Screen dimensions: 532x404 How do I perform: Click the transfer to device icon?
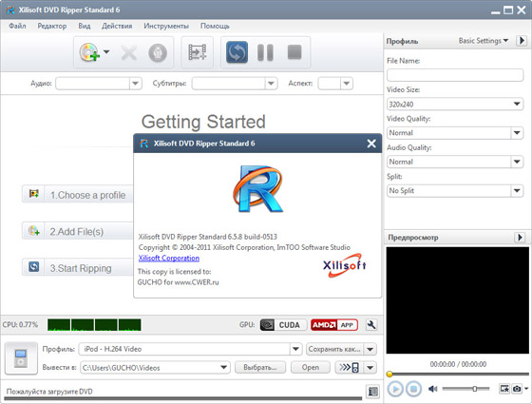coord(350,367)
